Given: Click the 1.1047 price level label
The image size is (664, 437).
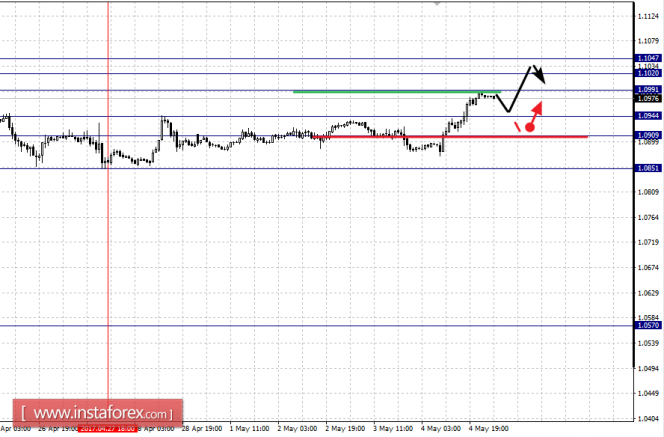Looking at the screenshot, I should [648, 58].
